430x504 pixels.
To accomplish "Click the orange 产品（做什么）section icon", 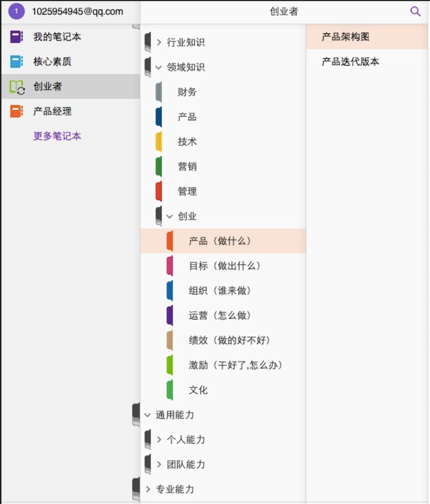I will coord(170,241).
